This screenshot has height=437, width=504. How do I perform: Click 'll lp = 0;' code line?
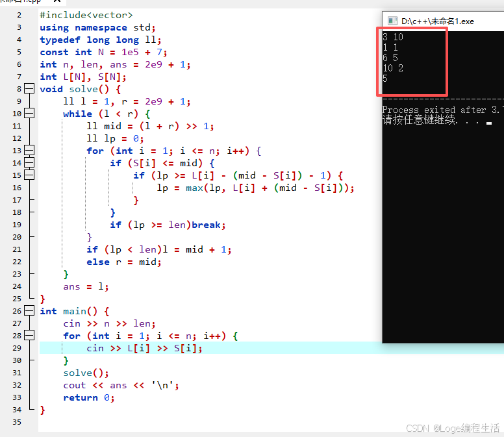click(x=115, y=138)
